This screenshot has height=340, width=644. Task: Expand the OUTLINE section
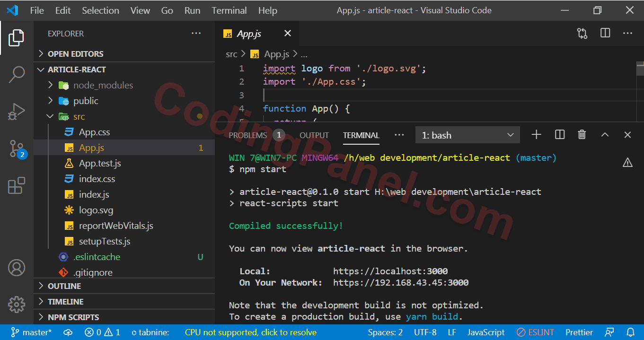pos(64,286)
